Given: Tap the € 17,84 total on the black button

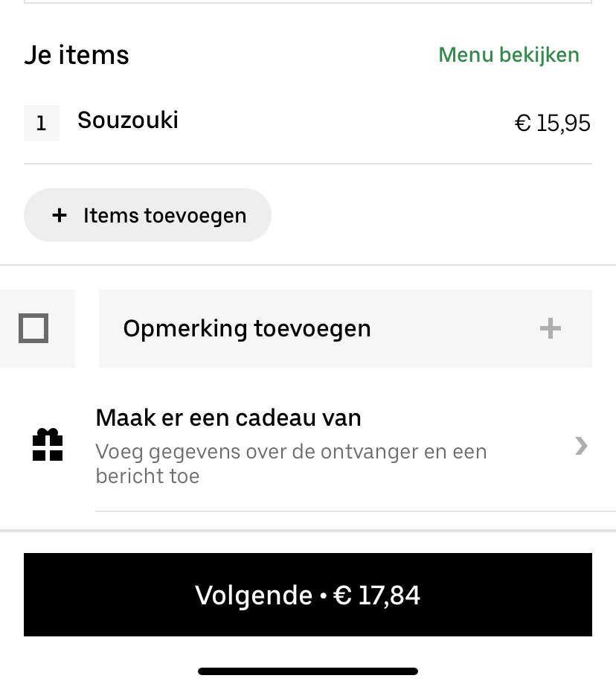Looking at the screenshot, I should (376, 595).
